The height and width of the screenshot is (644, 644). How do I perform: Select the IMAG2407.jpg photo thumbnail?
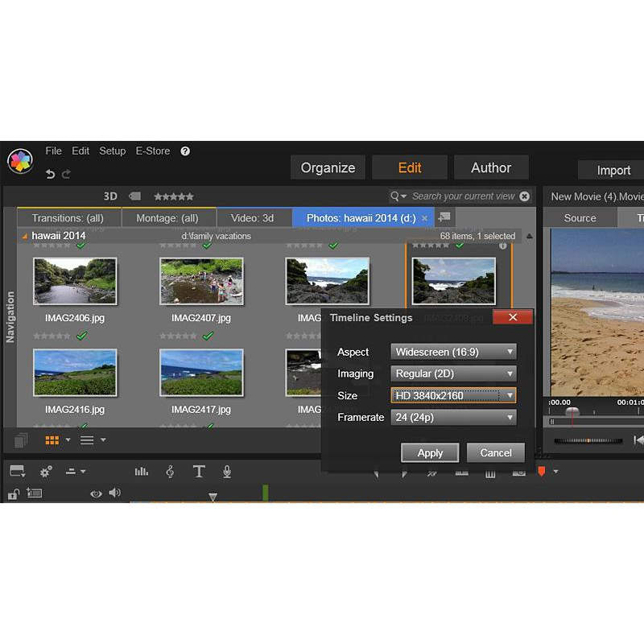tap(201, 282)
